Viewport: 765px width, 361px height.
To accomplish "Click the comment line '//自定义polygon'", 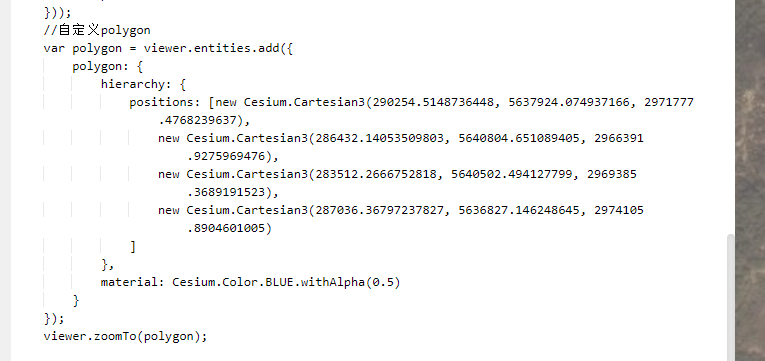I will 97,30.
